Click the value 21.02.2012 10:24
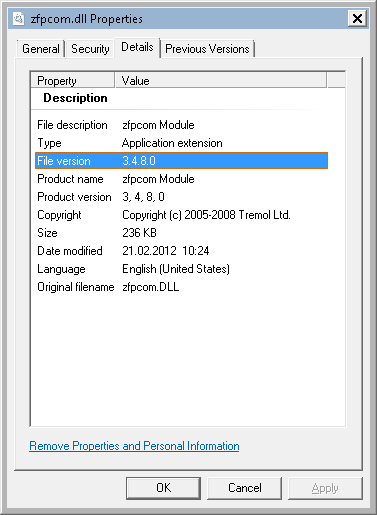The width and height of the screenshot is (377, 515). 166,251
